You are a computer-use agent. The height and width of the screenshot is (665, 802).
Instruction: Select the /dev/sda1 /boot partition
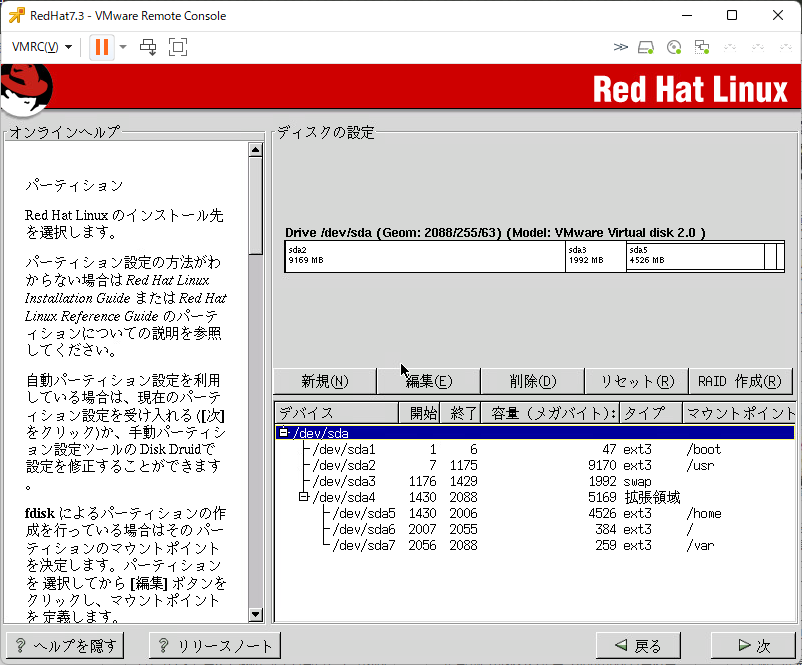click(x=534, y=449)
